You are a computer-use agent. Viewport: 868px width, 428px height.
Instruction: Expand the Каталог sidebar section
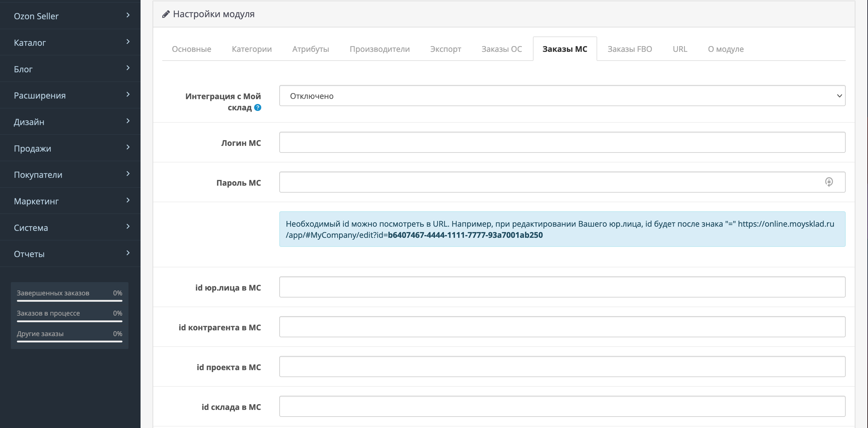click(70, 42)
